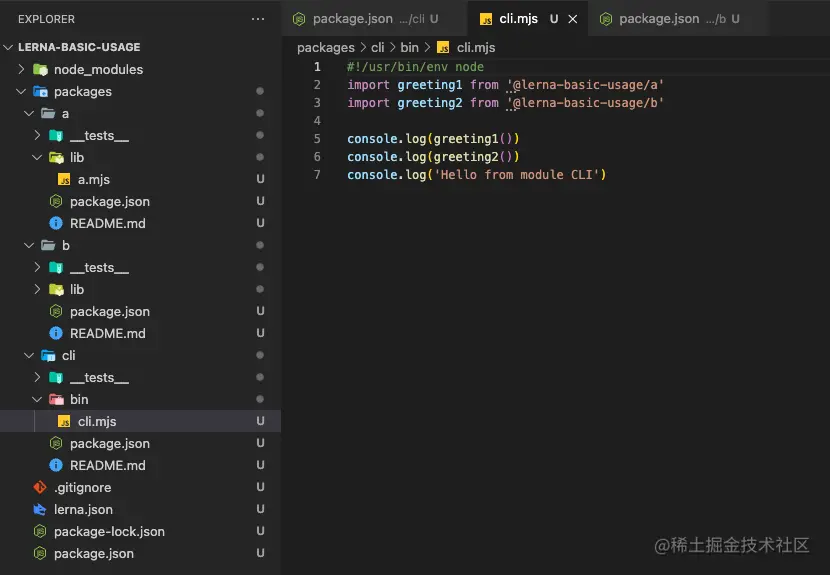Expand lib folder chevron under folder b
Viewport: 830px width, 575px height.
[37, 289]
